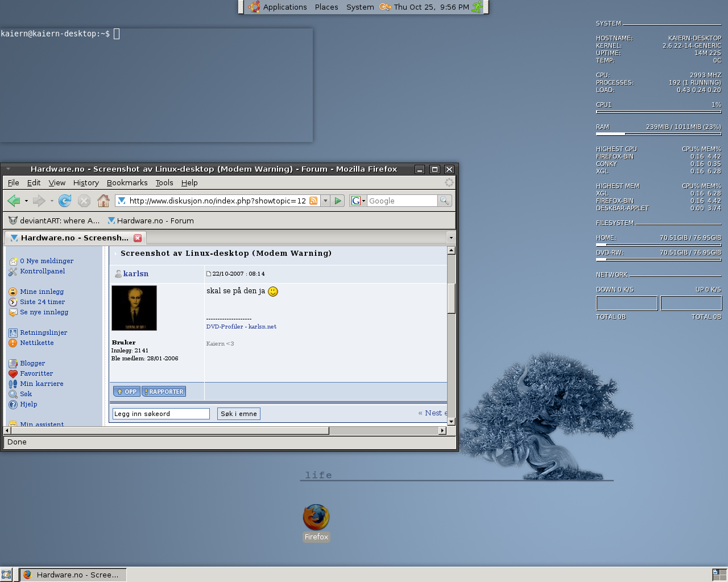Open the History menu
Viewport: 728px width, 582px height.
point(86,182)
